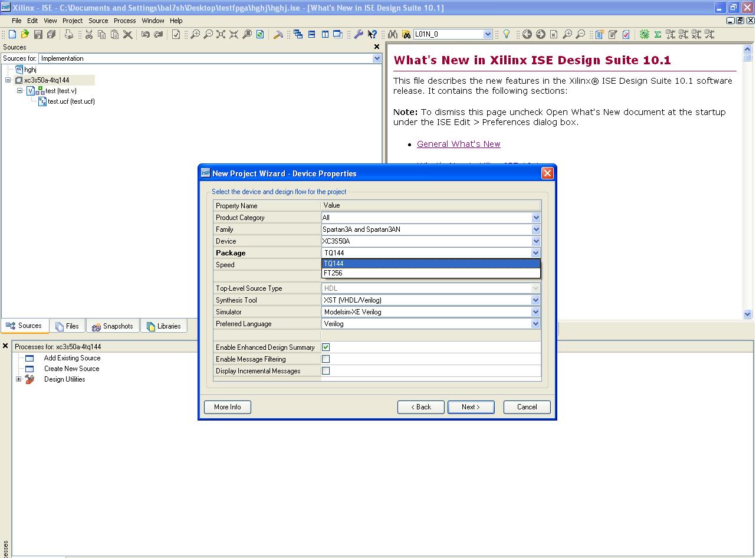The height and width of the screenshot is (558, 756).
Task: Switch to the Files tab
Action: 67,326
